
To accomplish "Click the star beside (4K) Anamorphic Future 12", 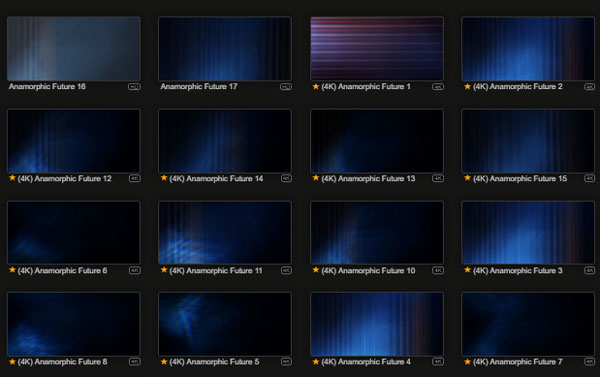I will click(x=12, y=178).
